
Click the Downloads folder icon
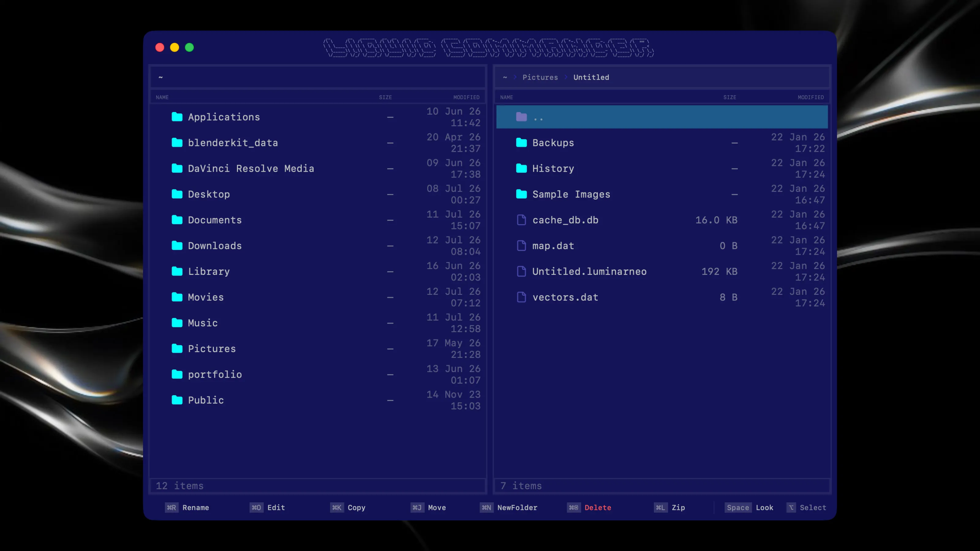click(177, 246)
